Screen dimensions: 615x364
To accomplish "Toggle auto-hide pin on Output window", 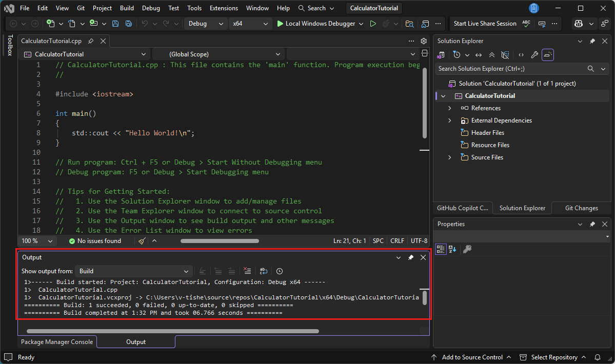I will coord(411,257).
